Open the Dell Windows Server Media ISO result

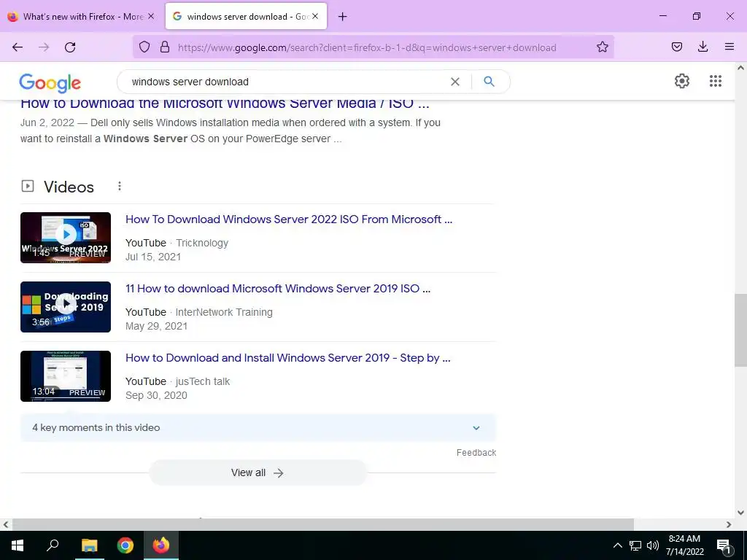[225, 104]
